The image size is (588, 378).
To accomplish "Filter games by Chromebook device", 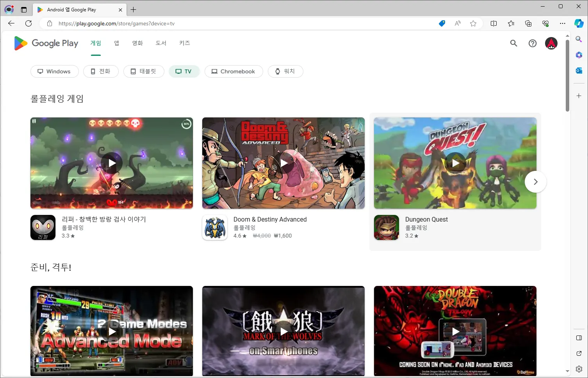I will pos(233,71).
